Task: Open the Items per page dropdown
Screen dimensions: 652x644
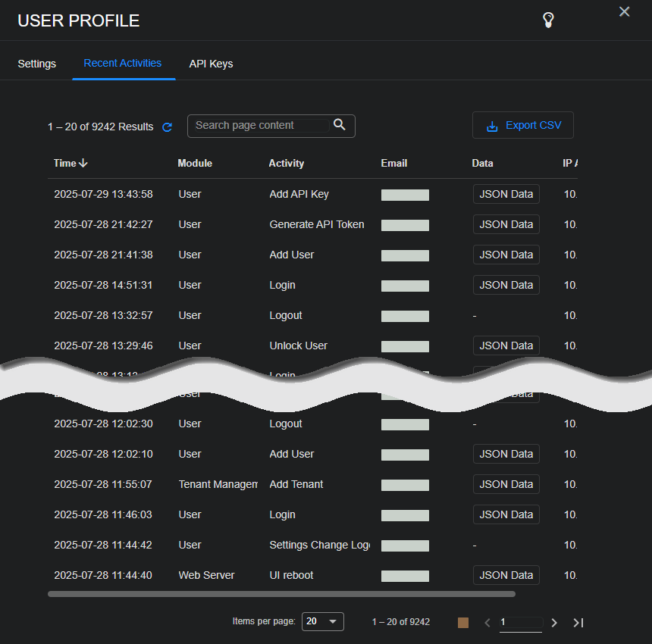Action: [322, 621]
